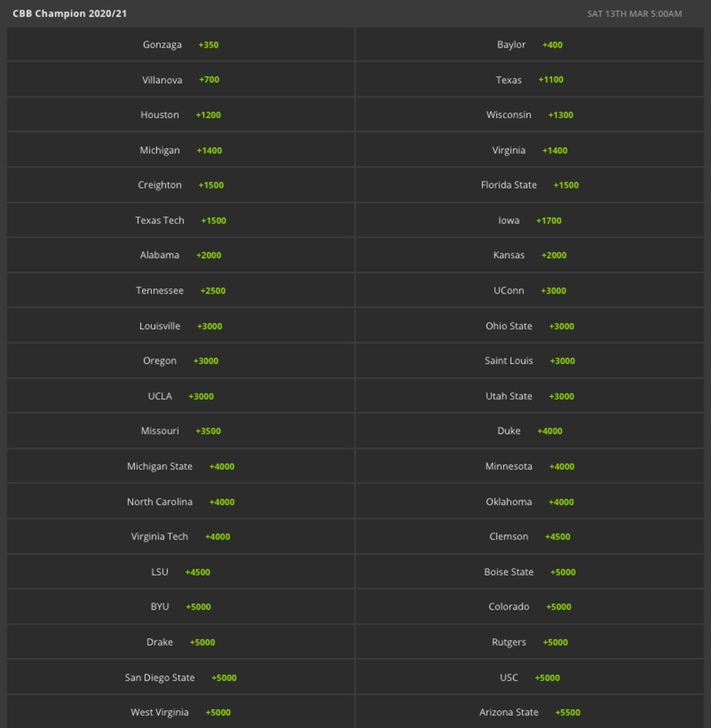Choose Texas Tech at +1500
This screenshot has height=728, width=711.
pos(181,221)
